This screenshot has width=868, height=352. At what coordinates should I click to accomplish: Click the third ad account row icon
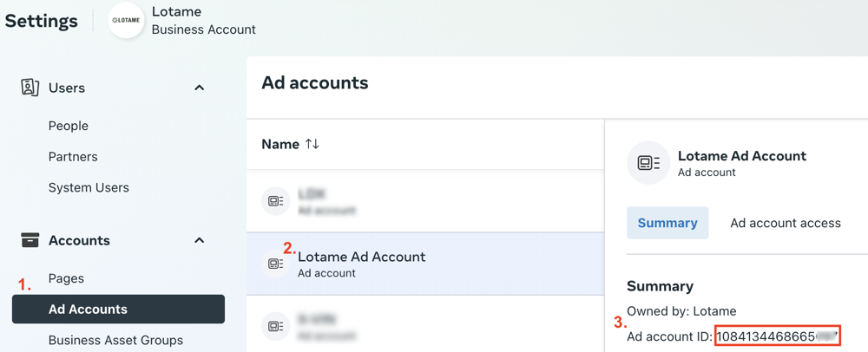pos(276,326)
